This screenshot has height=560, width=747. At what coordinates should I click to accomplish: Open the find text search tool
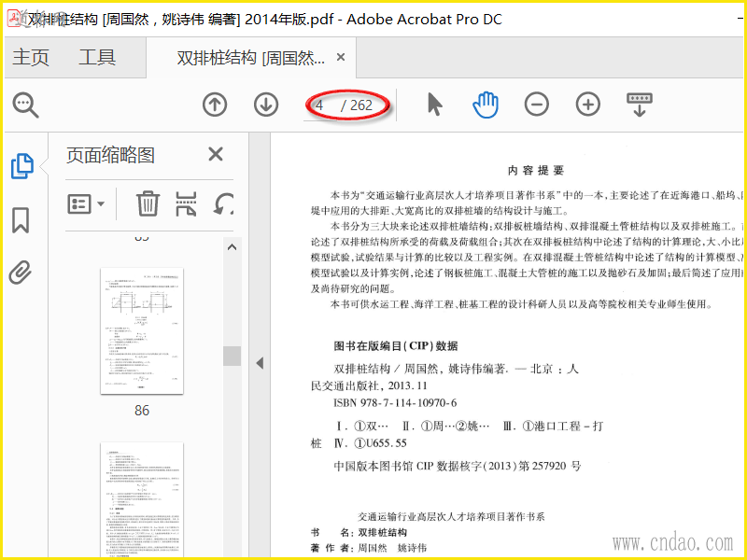tap(25, 105)
